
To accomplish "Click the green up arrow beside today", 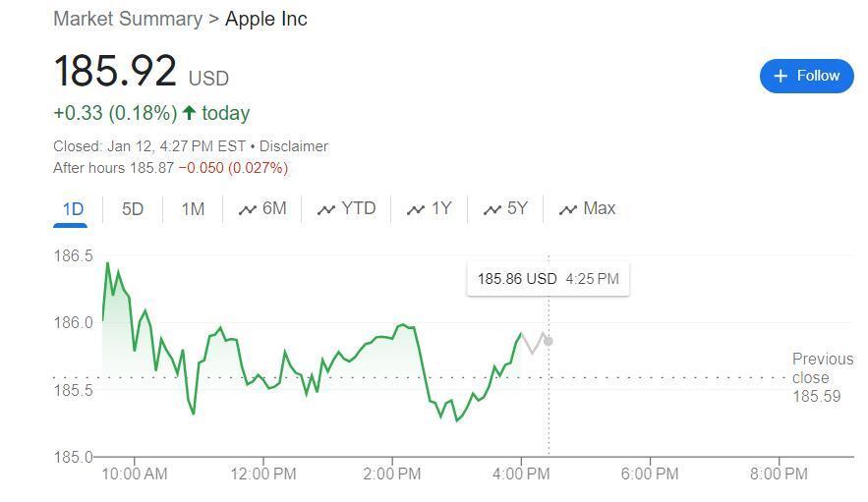I will [x=190, y=113].
